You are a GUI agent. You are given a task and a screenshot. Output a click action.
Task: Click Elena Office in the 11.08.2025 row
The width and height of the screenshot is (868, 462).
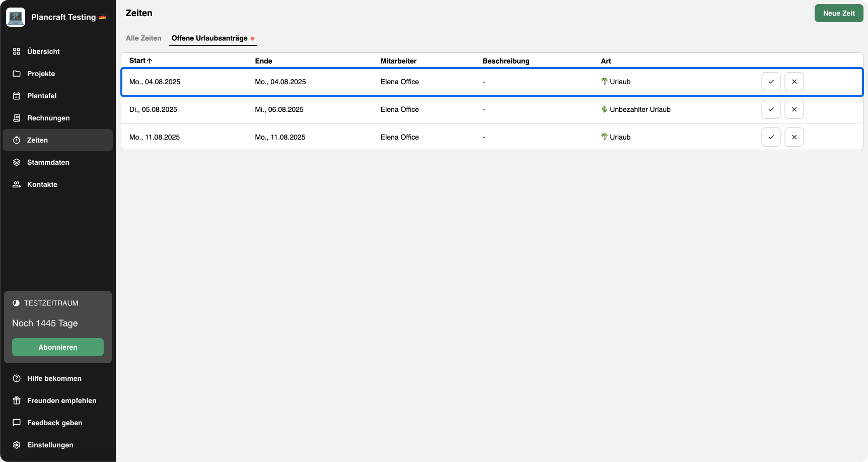click(x=400, y=137)
